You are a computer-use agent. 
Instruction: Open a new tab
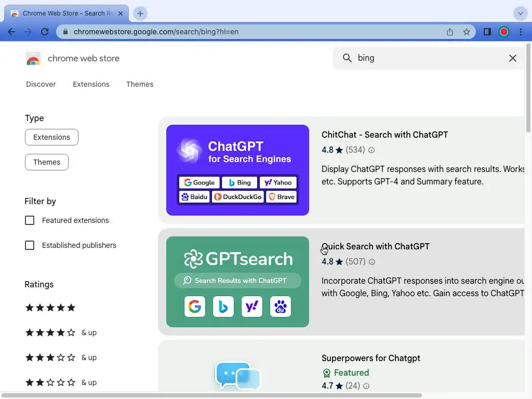[x=140, y=14]
